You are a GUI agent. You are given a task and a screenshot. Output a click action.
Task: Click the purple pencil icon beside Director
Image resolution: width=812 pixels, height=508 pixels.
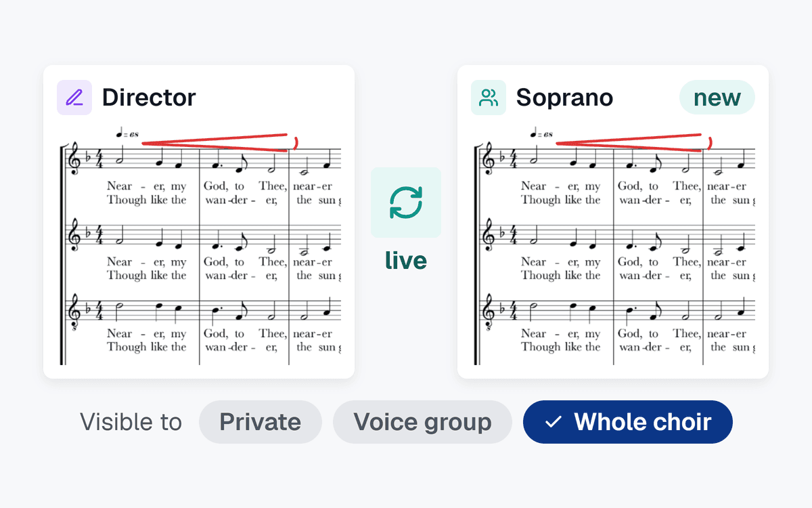click(x=74, y=98)
